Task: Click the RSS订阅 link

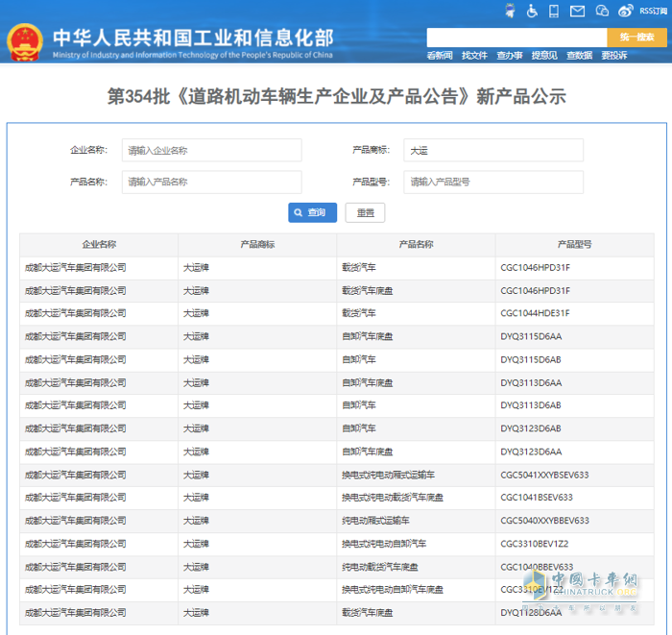Action: [653, 11]
